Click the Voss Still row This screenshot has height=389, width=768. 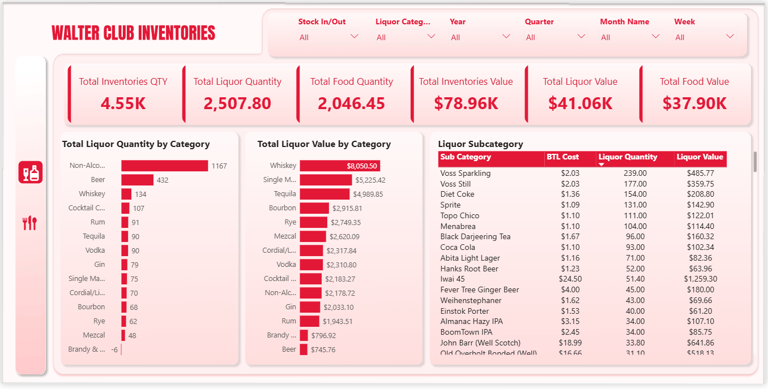tap(582, 184)
